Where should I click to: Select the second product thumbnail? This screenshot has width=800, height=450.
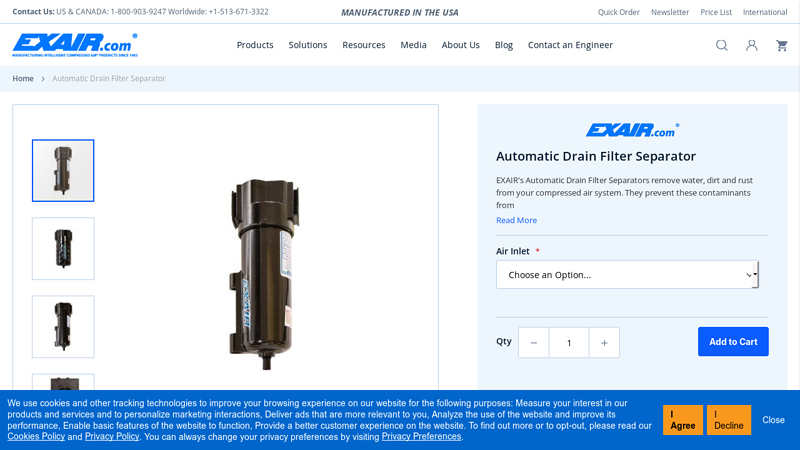[x=63, y=248]
